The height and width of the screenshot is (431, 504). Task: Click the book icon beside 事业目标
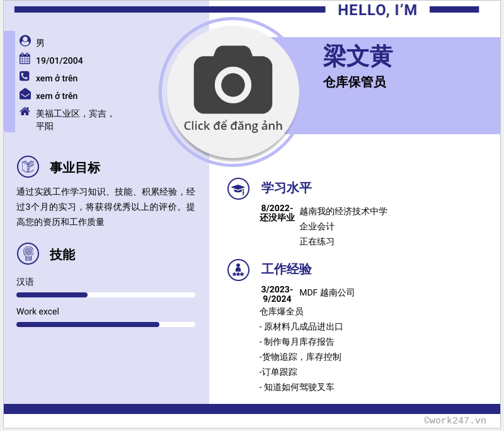click(x=28, y=167)
